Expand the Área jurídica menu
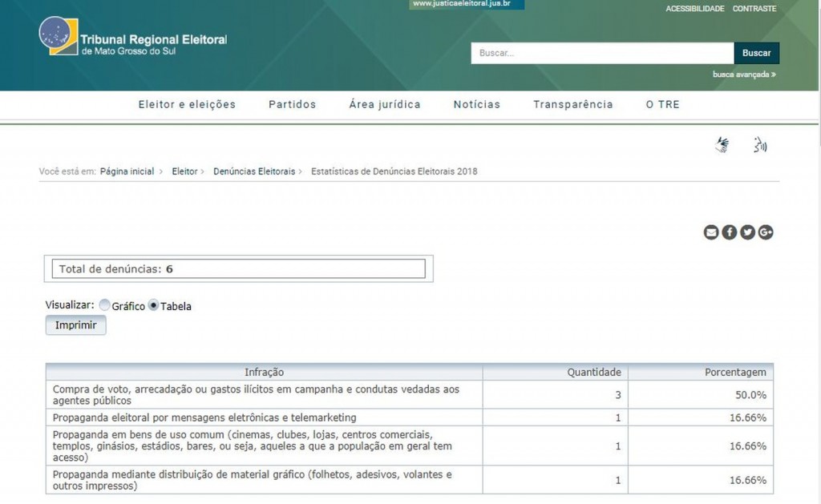Image resolution: width=821 pixels, height=504 pixels. [x=384, y=104]
